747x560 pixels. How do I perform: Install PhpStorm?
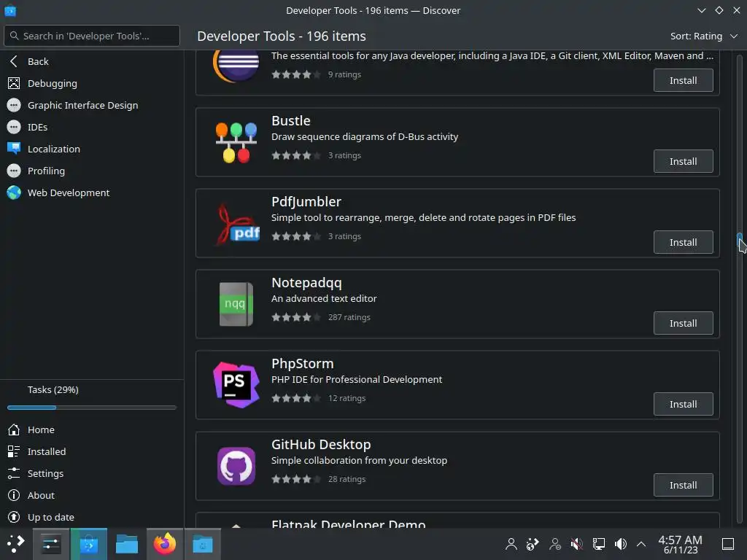(683, 404)
